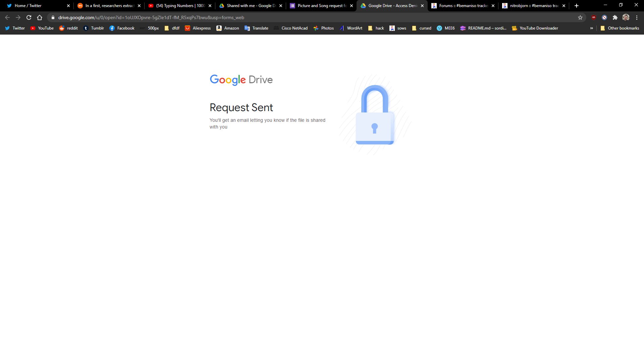This screenshot has height=349, width=644.
Task: Reload the page with the refresh icon
Action: click(x=29, y=17)
